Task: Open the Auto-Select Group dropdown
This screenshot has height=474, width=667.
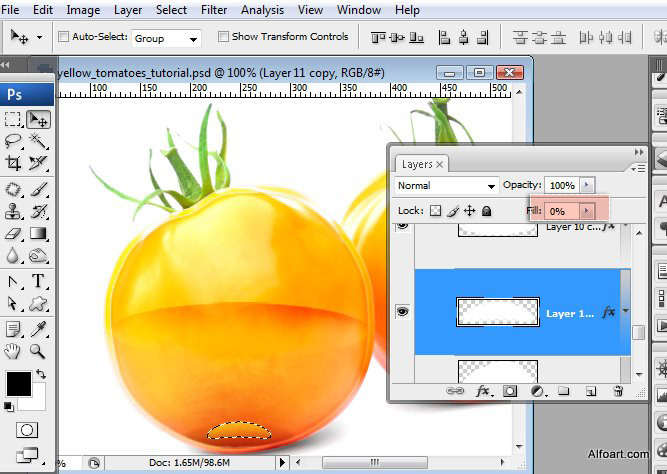Action: (165, 38)
